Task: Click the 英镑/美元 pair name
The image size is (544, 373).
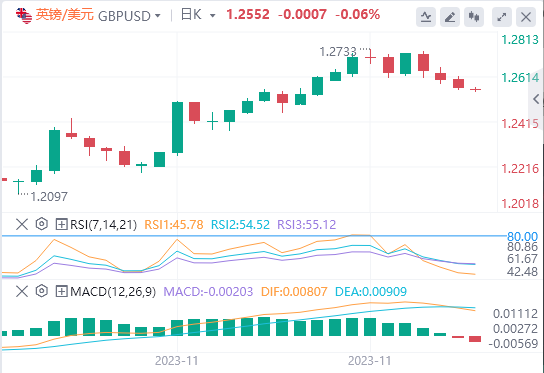Action: coord(64,15)
